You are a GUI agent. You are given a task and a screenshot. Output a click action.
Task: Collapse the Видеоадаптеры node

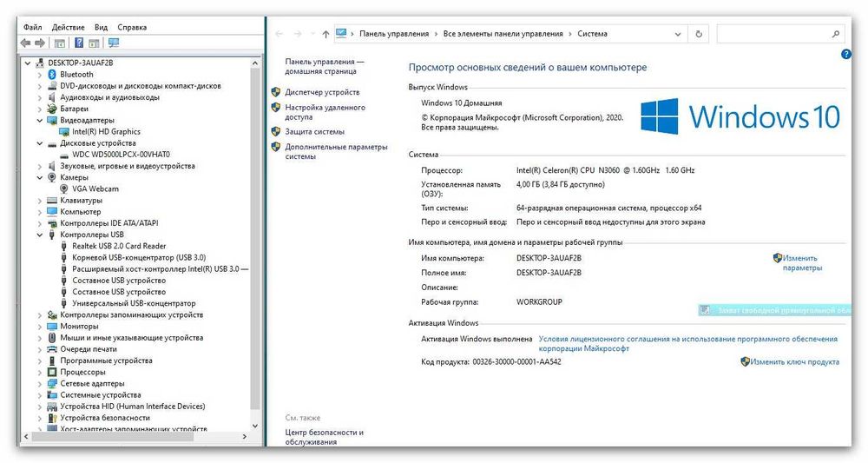[39, 120]
